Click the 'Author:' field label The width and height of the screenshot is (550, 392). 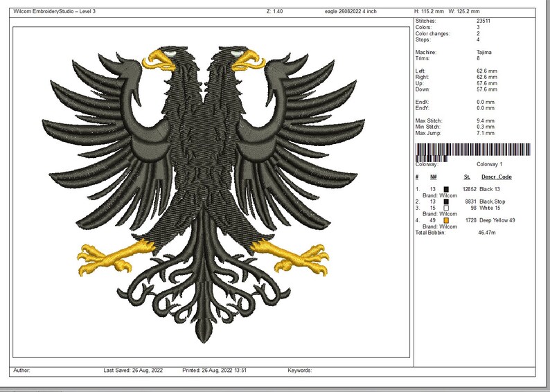pyautogui.click(x=21, y=371)
